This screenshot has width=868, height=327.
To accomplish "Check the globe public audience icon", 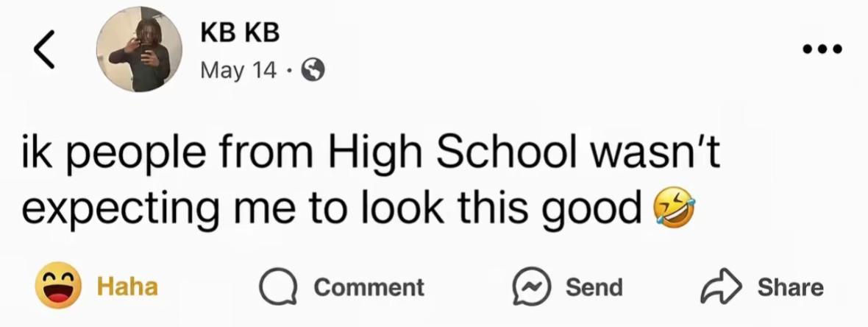I will (313, 71).
